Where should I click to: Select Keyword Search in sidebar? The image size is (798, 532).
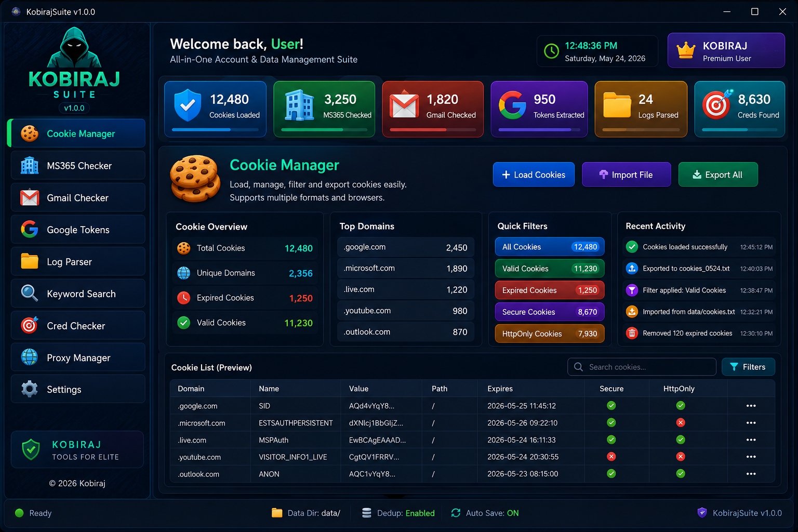[78, 294]
